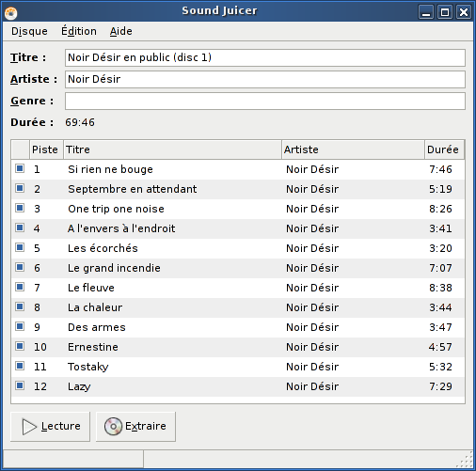The height and width of the screenshot is (471, 476).
Task: Select the title 'Septembre en attendant'
Action: coord(133,189)
